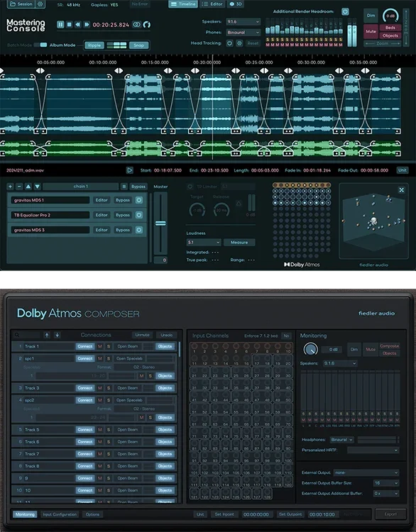Close the 3D object view with X icon

tap(401, 190)
